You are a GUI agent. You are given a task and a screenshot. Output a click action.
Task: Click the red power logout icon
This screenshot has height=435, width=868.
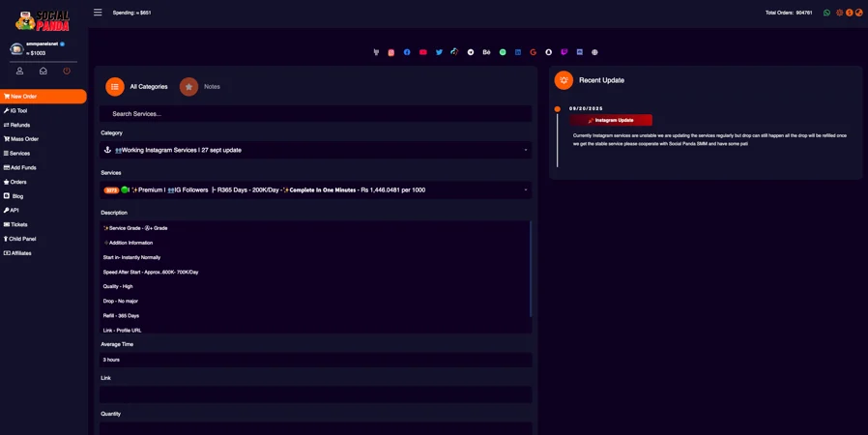[x=67, y=71]
